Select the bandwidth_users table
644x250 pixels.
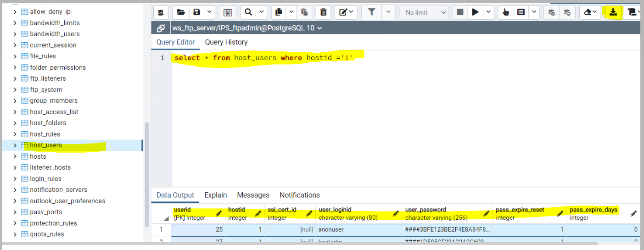click(x=55, y=34)
